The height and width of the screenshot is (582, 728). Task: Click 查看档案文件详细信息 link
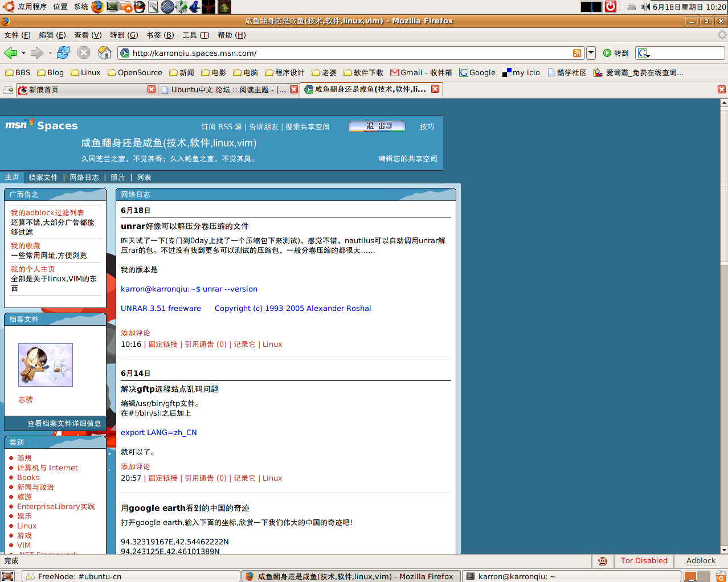click(x=64, y=424)
